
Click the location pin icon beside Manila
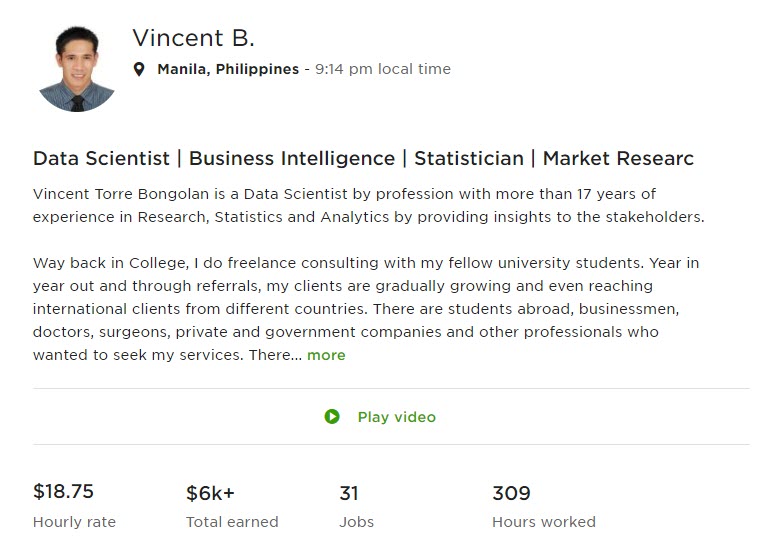(x=139, y=69)
